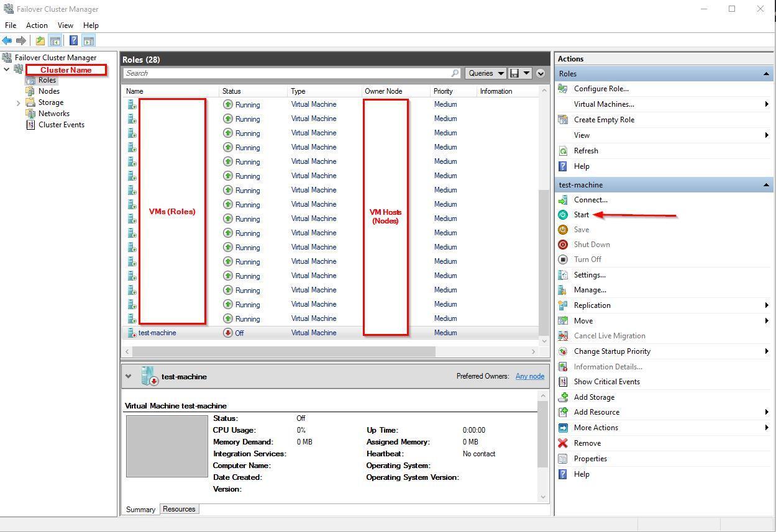Click Configure Role in Actions pane

(x=601, y=89)
